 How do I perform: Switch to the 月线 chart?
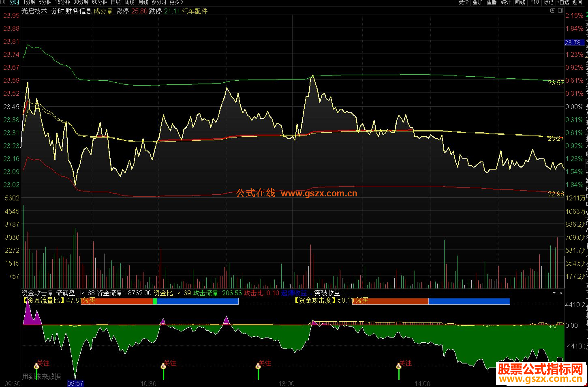pyautogui.click(x=143, y=2)
